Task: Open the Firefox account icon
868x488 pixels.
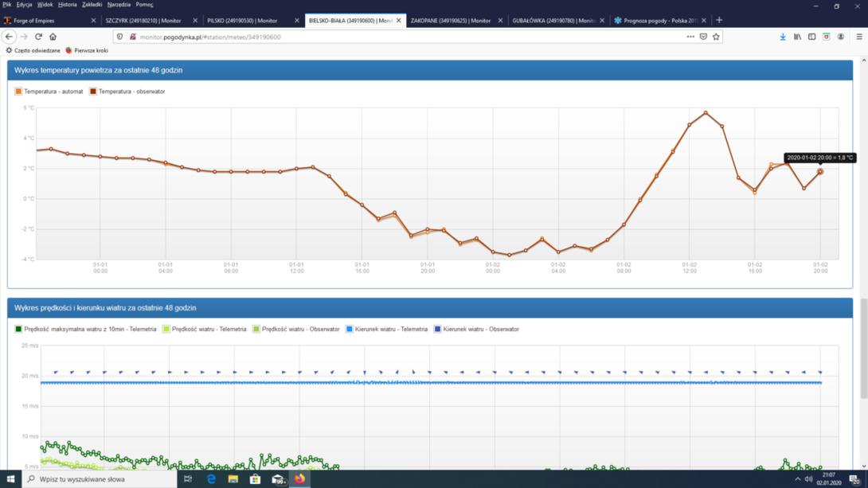Action: coord(840,37)
